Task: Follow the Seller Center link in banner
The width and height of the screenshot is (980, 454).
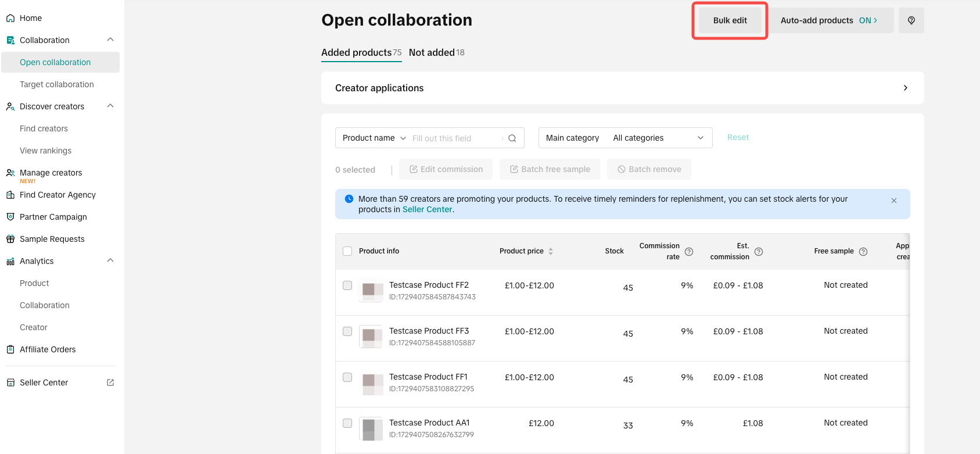Action: pyautogui.click(x=427, y=209)
